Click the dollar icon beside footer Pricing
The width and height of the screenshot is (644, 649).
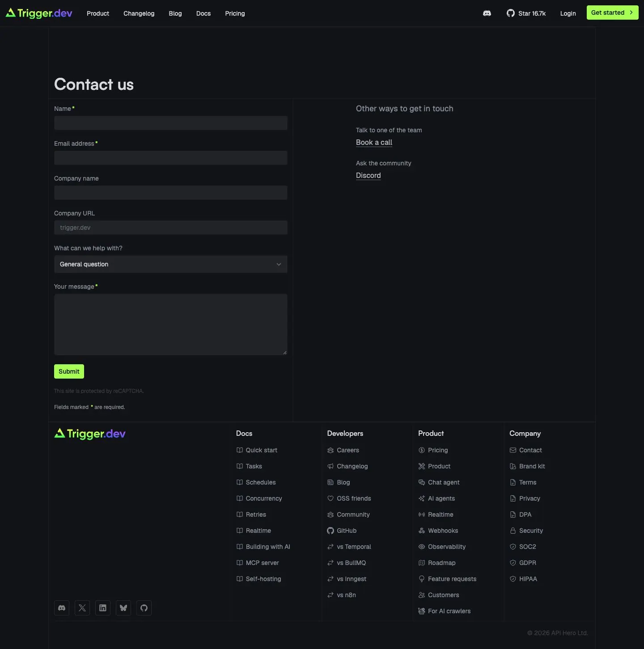(422, 450)
